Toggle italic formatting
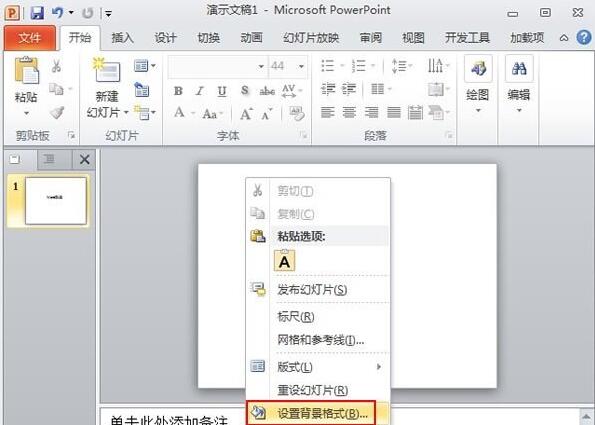This screenshot has width=595, height=425. (200, 91)
